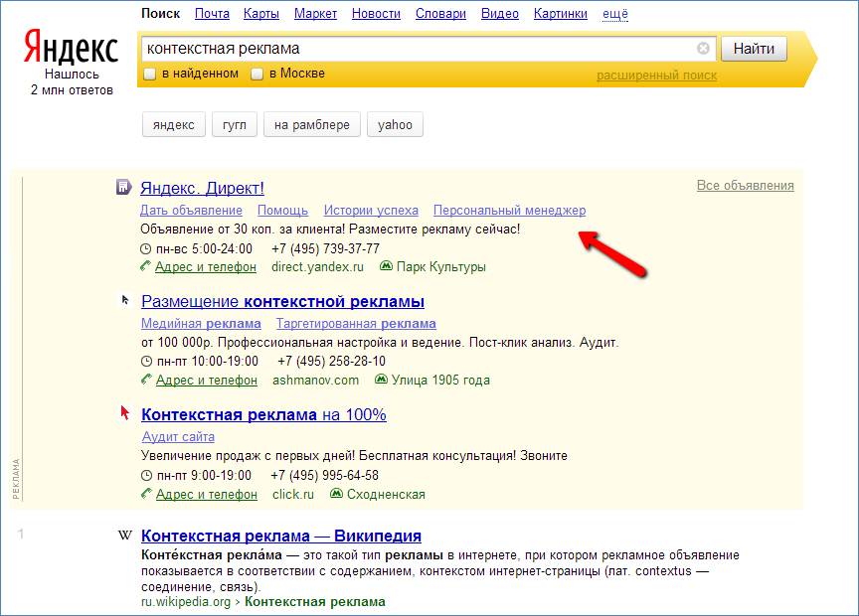This screenshot has height=616, width=859.
Task: Select the Поиск tab
Action: pos(160,13)
